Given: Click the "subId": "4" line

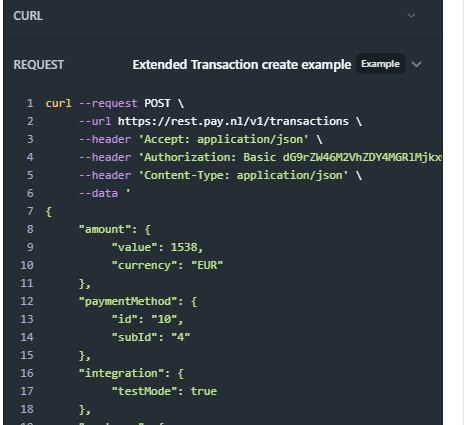Looking at the screenshot, I should pos(151,337).
